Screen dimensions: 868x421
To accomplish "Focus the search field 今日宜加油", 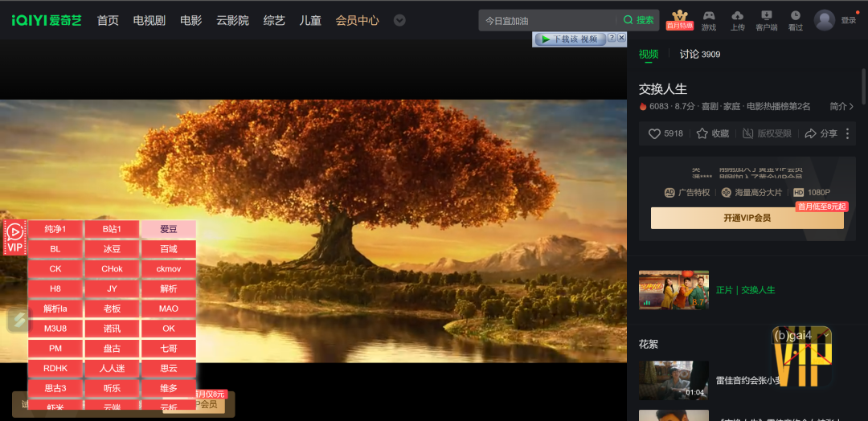I will pyautogui.click(x=548, y=20).
